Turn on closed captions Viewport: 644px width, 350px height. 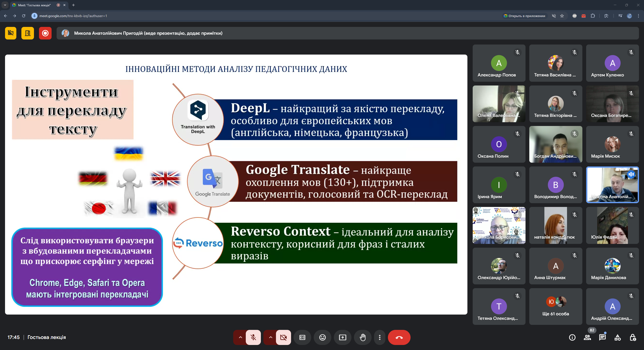coord(302,337)
